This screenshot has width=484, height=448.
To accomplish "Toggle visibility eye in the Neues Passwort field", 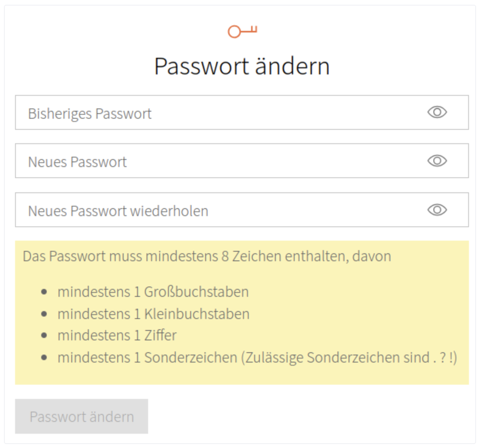I will point(437,161).
